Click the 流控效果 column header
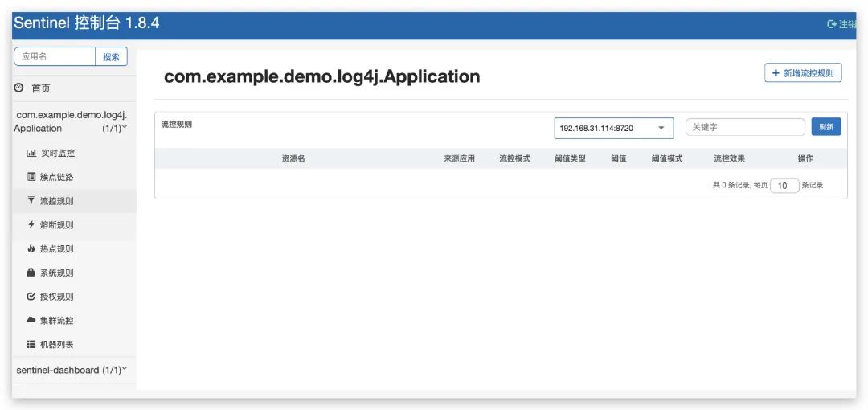Image resolution: width=868 pixels, height=410 pixels. 730,158
